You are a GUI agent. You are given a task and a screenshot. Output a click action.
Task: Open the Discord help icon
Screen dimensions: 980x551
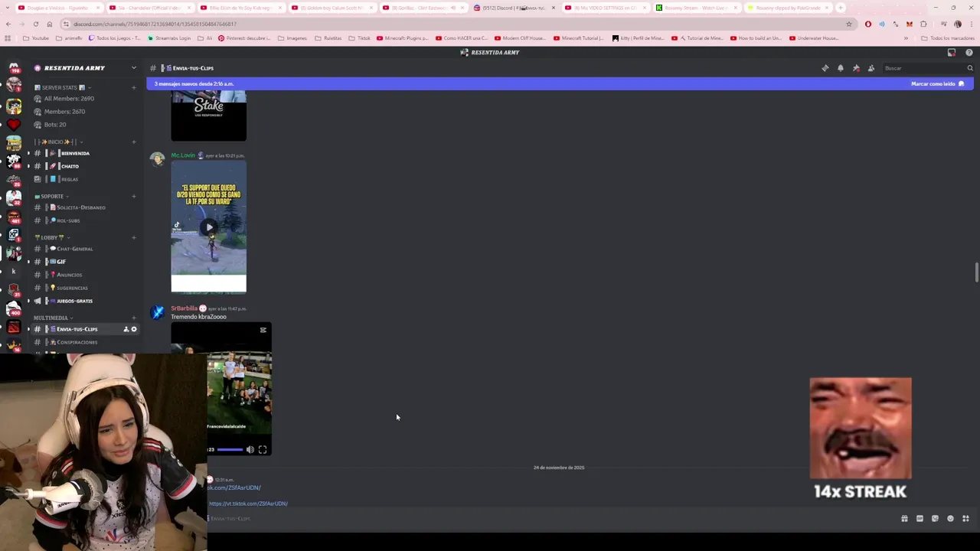(969, 53)
